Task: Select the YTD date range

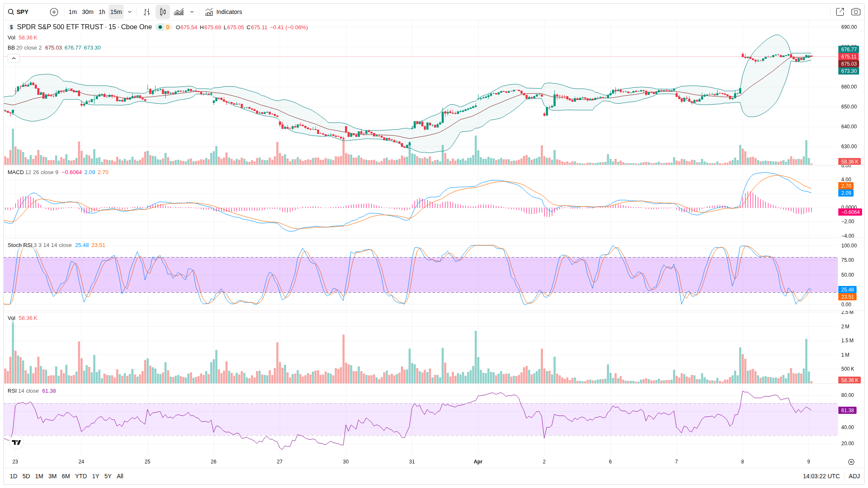Action: pyautogui.click(x=81, y=476)
